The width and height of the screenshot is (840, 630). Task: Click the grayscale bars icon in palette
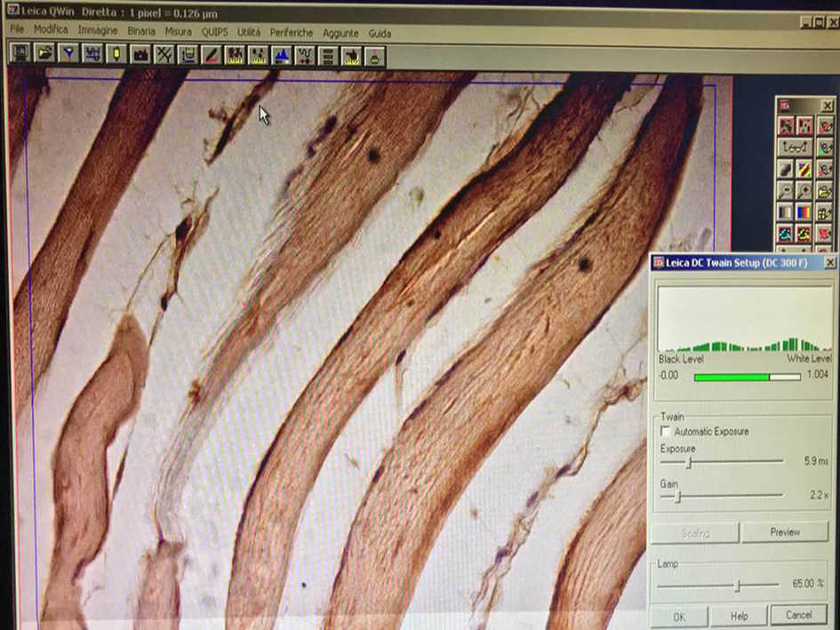[x=786, y=212]
